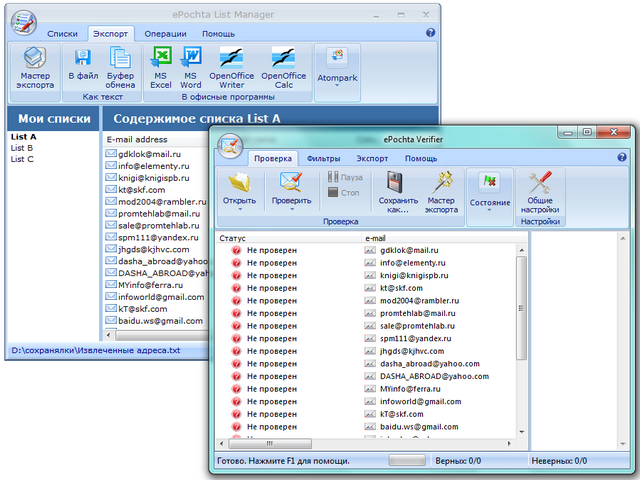Export to OpenOffice Calc

[x=284, y=68]
